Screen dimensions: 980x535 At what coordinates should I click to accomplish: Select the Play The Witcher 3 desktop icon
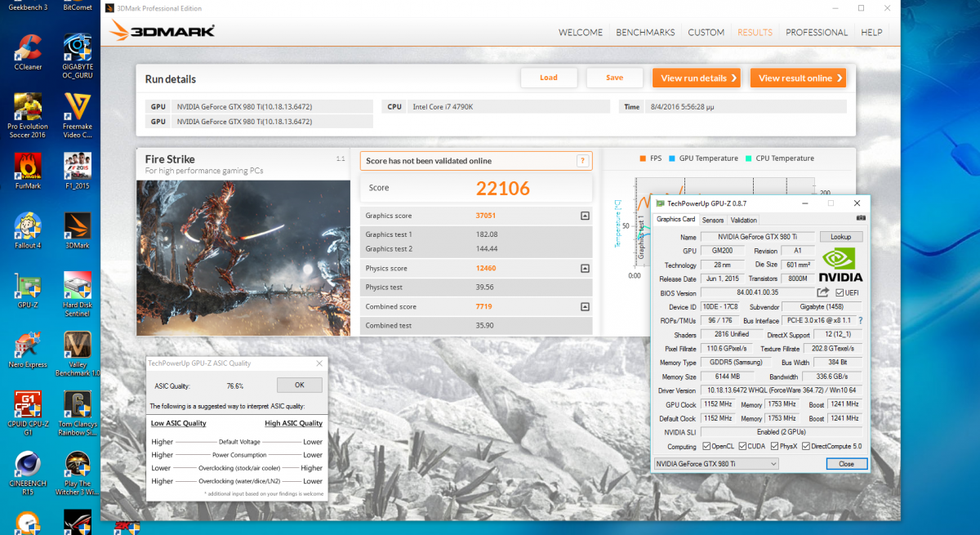pyautogui.click(x=78, y=474)
